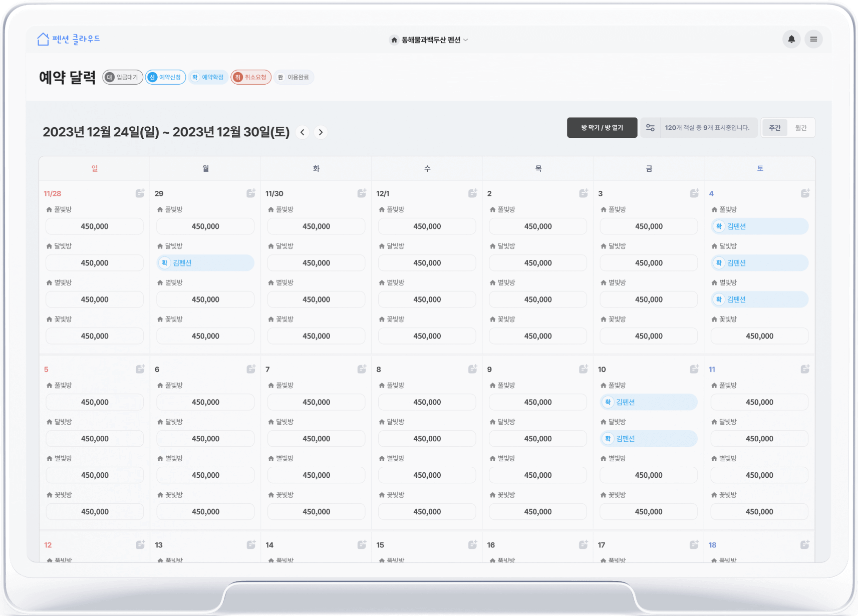Add a reservation on day 14

362,545
